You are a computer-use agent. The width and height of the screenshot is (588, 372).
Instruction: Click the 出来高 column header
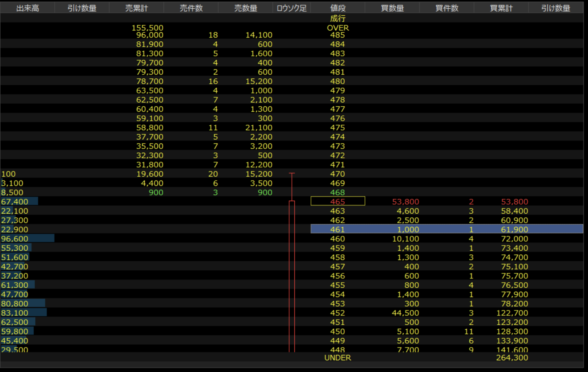click(x=27, y=8)
